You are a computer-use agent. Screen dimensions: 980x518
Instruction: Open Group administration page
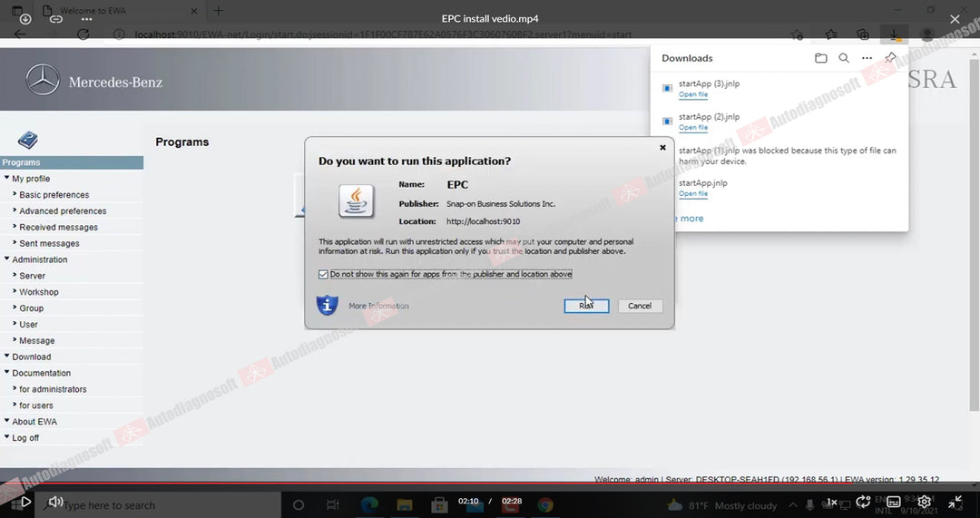point(31,308)
